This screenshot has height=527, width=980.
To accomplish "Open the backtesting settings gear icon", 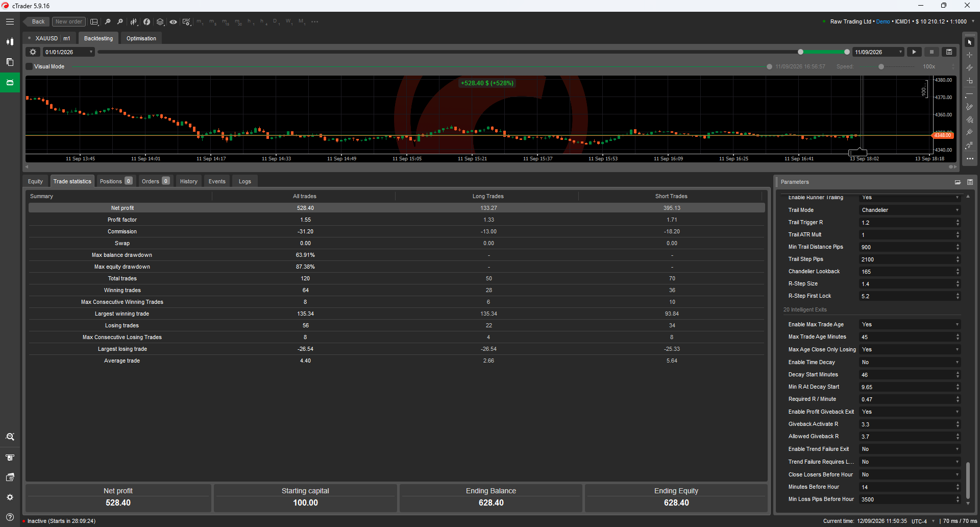I will point(33,52).
